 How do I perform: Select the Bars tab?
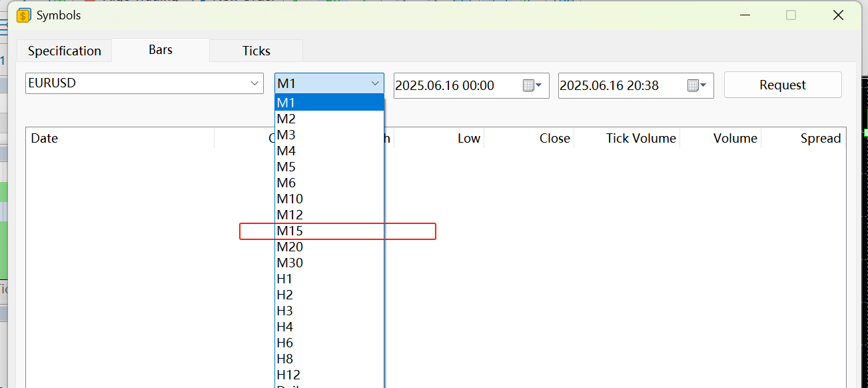pyautogui.click(x=161, y=50)
